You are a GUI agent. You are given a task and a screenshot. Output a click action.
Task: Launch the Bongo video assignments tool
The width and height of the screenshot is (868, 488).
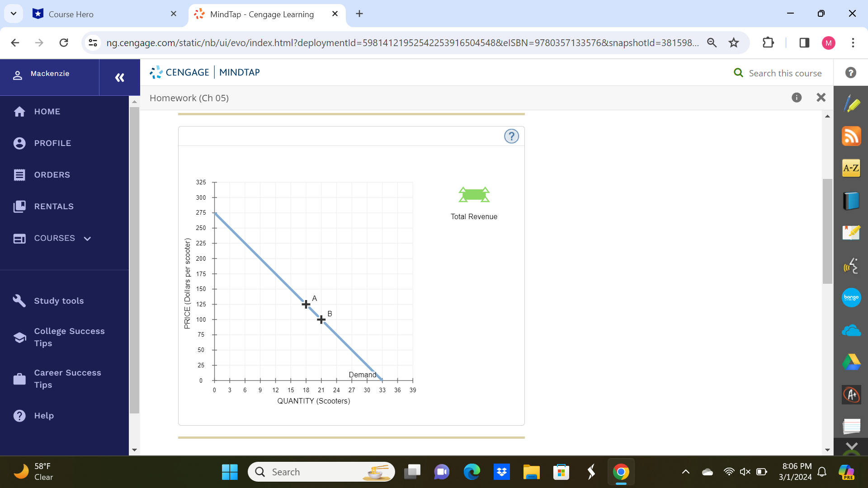click(852, 297)
